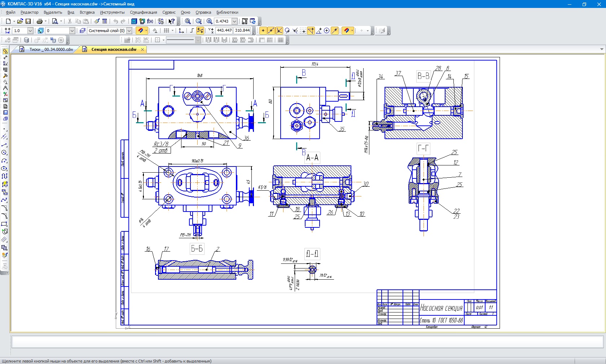Toggle the grid display button
606x364 pixels.
(166, 31)
